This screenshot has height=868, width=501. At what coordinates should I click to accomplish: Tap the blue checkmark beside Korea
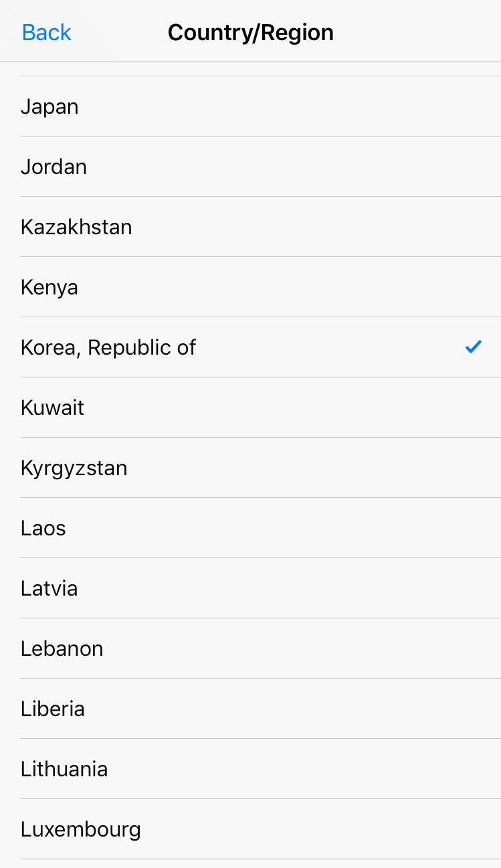click(x=473, y=347)
